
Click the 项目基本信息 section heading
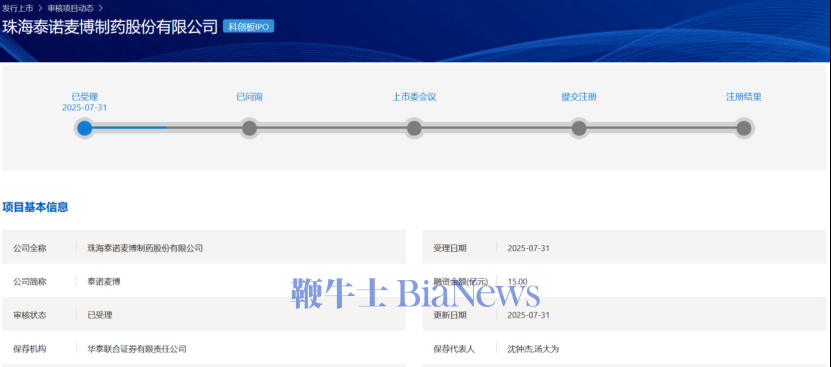(35, 207)
